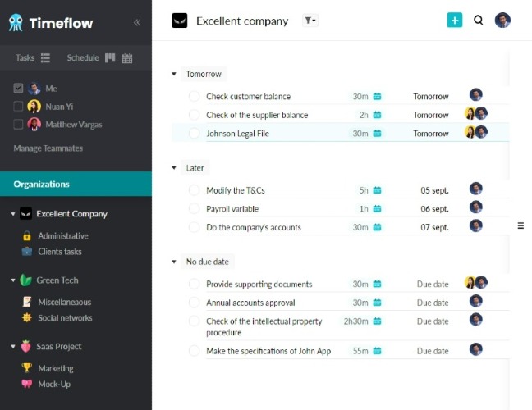Open the Check of the intellectual property procedure task
This screenshot has width=532, height=410.
click(264, 326)
